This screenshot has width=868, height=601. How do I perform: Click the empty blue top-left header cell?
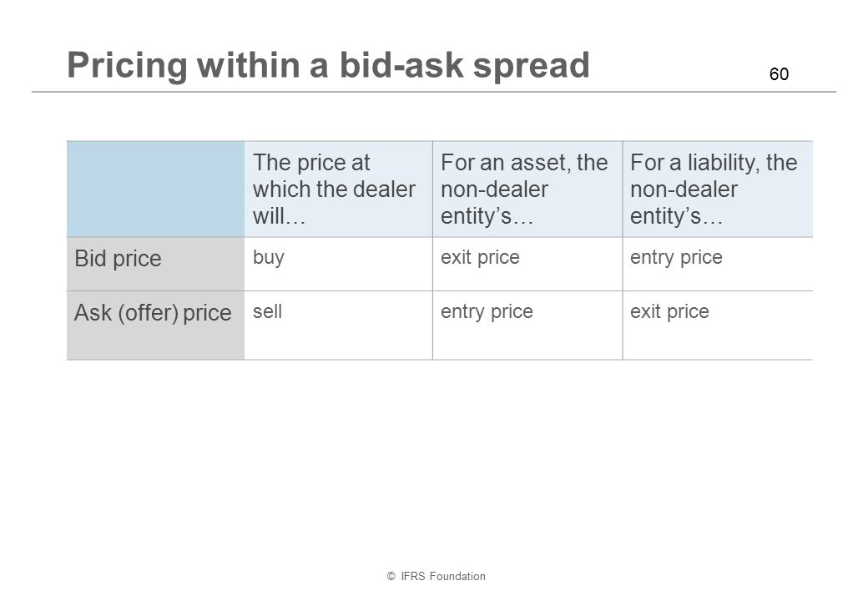coord(155,189)
